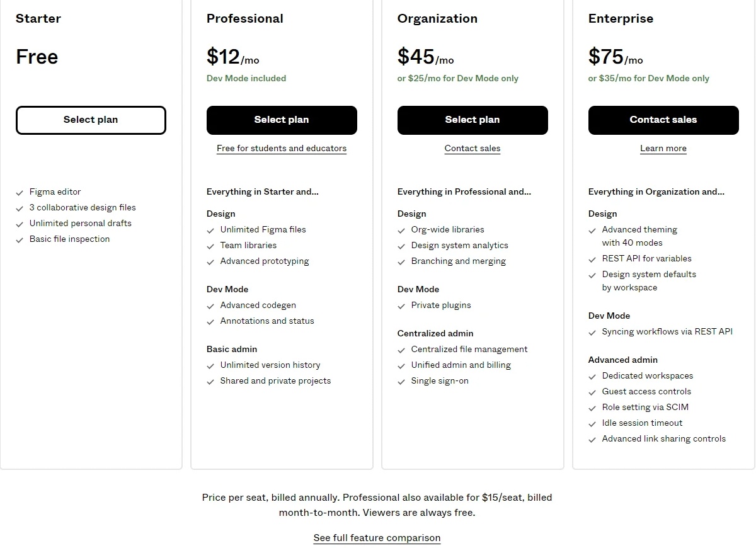Open See full feature comparison link
756x548 pixels.
[377, 538]
